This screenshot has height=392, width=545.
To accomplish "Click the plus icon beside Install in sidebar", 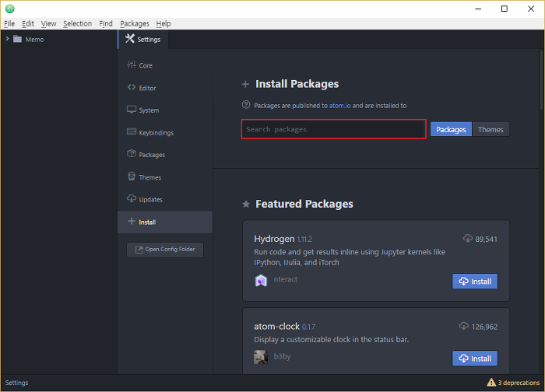I will tap(132, 221).
